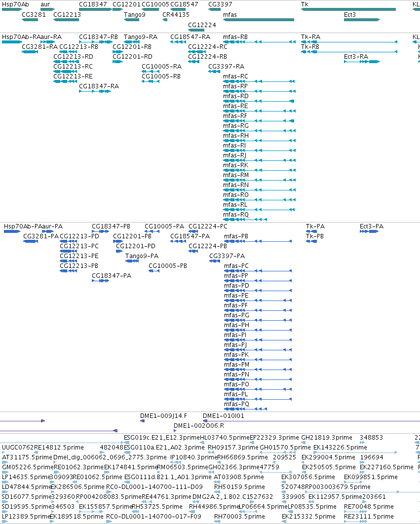
Task: Click the CG12224-RC transcript label
Action: tap(208, 47)
